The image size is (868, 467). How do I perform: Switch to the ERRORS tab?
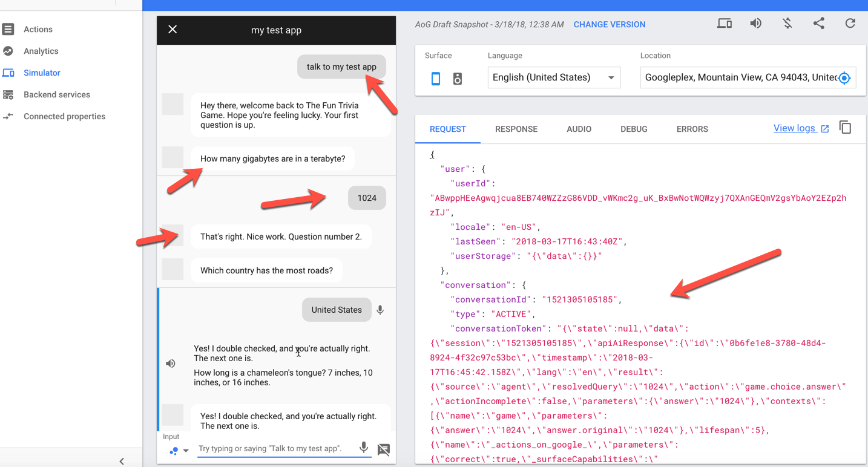click(692, 129)
